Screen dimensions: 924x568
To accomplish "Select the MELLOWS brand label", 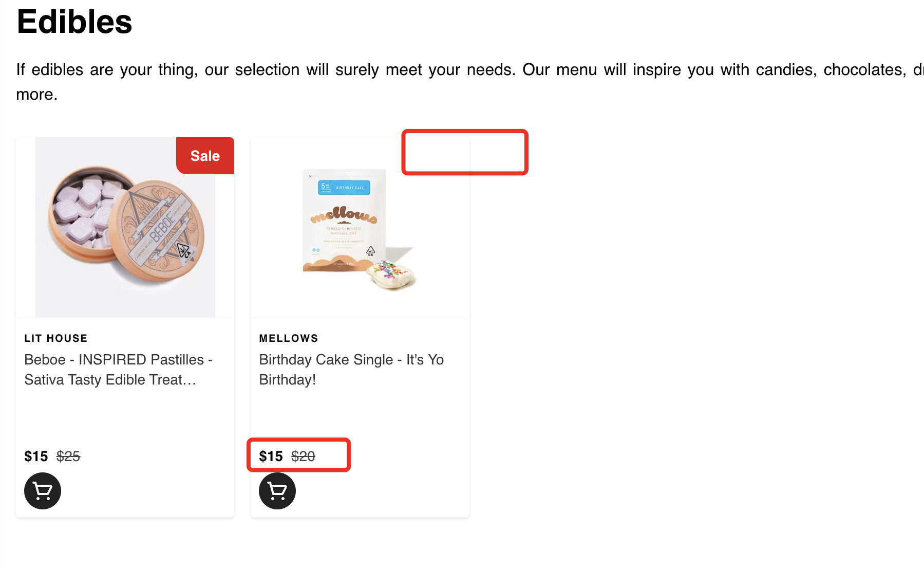I will click(289, 338).
